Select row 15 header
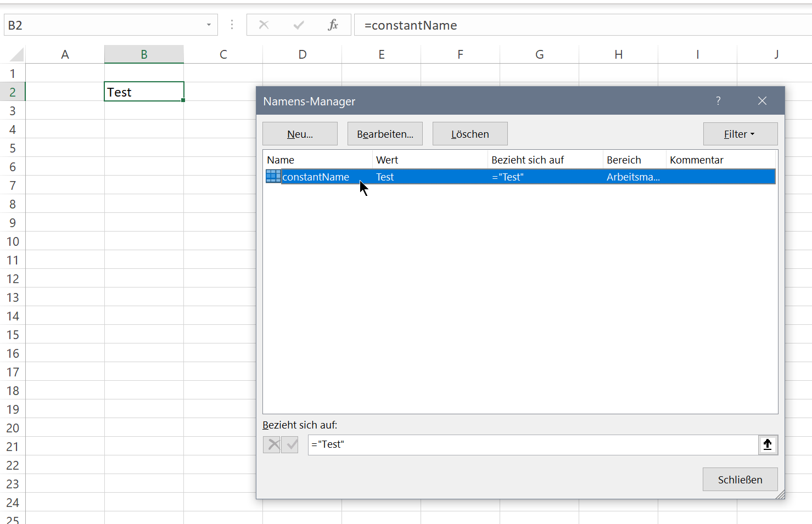The image size is (812, 524). pyautogui.click(x=13, y=334)
